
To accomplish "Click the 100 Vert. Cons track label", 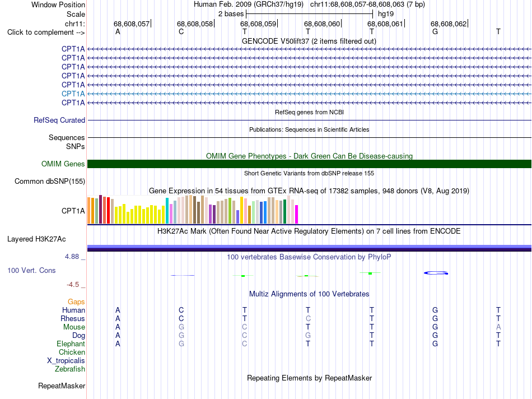I will point(31,271).
